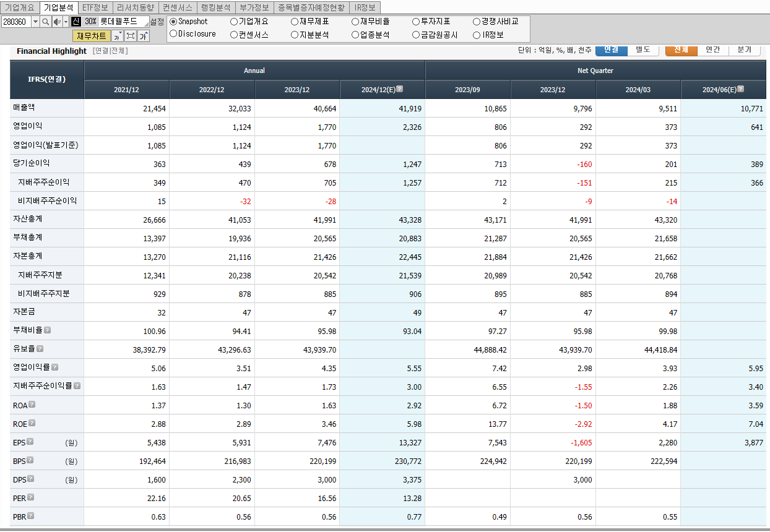
Task: Click the help icon next to DPS
Action: coord(31,479)
